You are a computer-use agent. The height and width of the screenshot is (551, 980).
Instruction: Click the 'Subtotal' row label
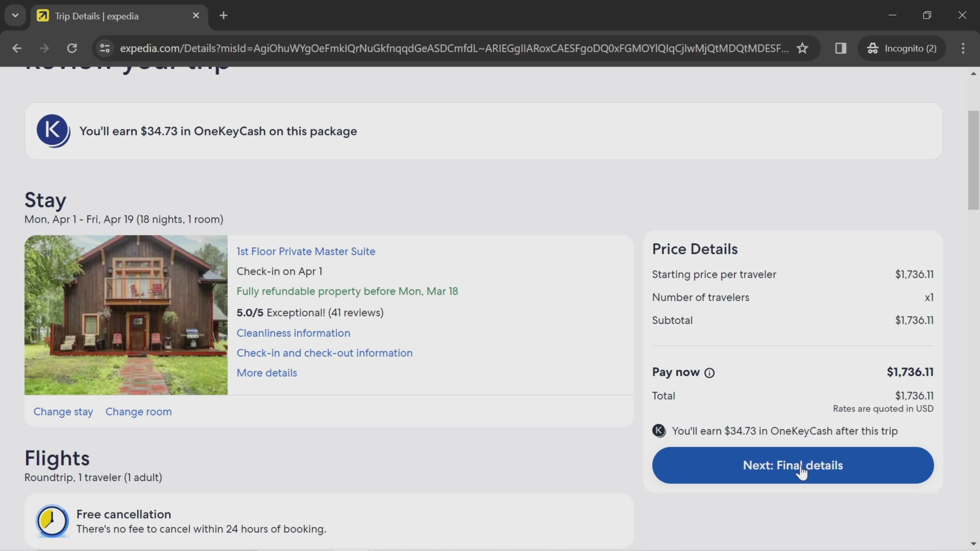[672, 320]
